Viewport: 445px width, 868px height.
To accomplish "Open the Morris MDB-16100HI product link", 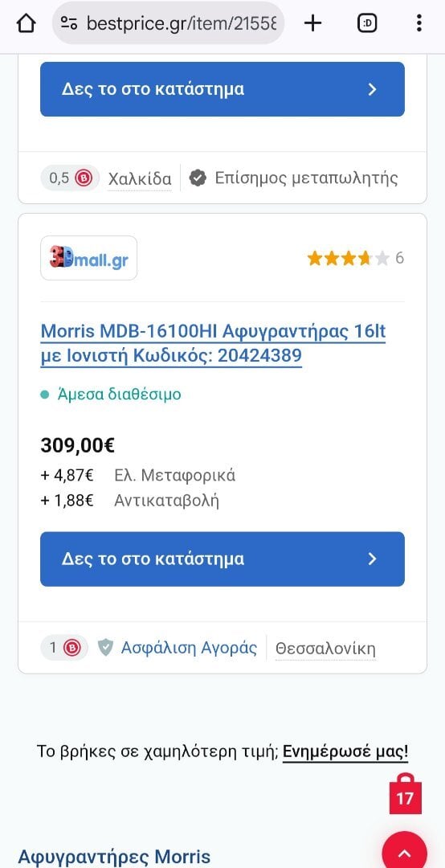I will tap(213, 344).
